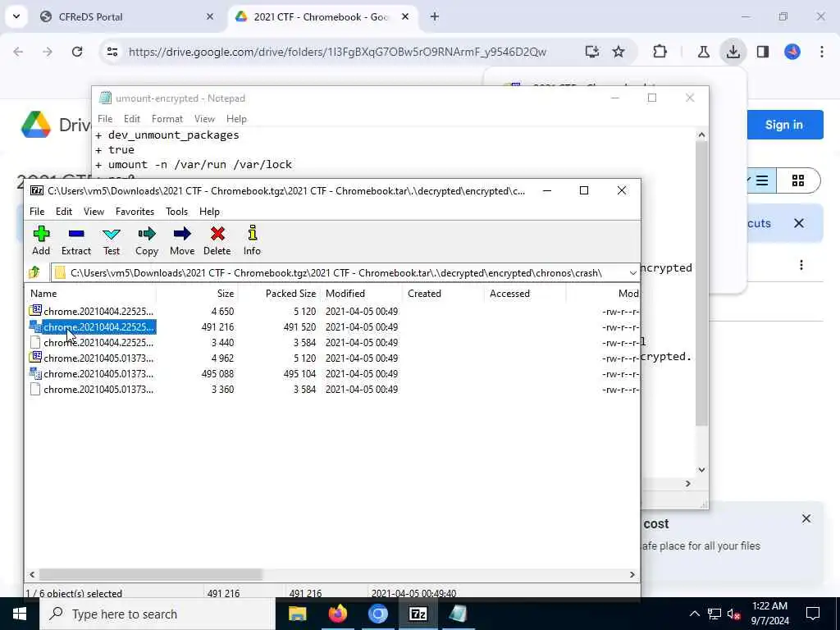Click the Extract toolbar button in 7-Zip
840x630 pixels.
(x=76, y=240)
